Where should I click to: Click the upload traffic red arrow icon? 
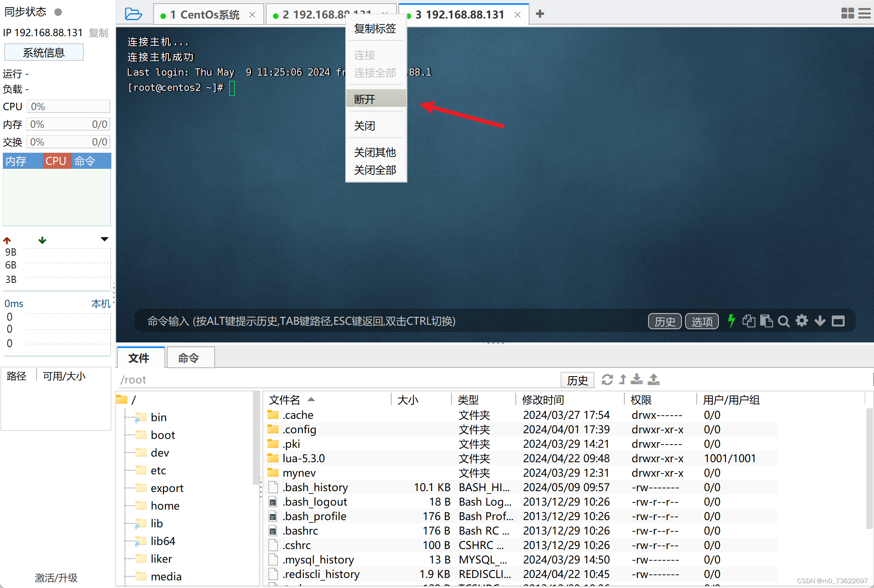[7, 240]
